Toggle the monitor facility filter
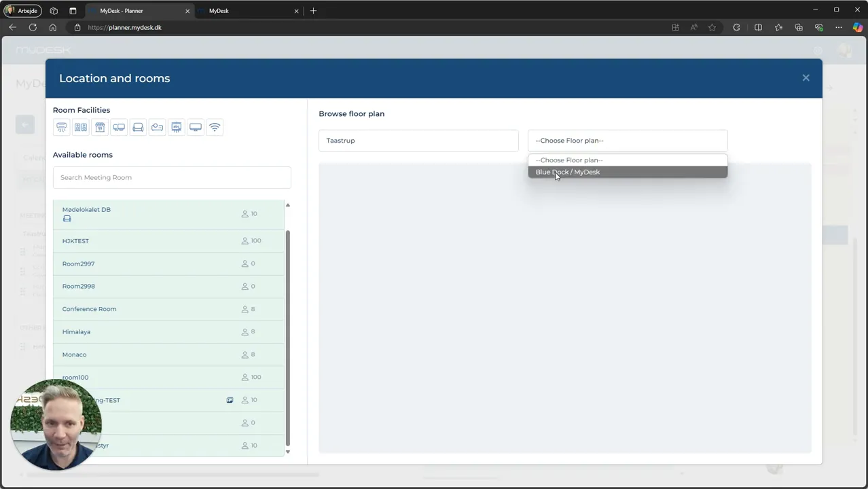Screen dimensions: 868x489 pos(196,127)
